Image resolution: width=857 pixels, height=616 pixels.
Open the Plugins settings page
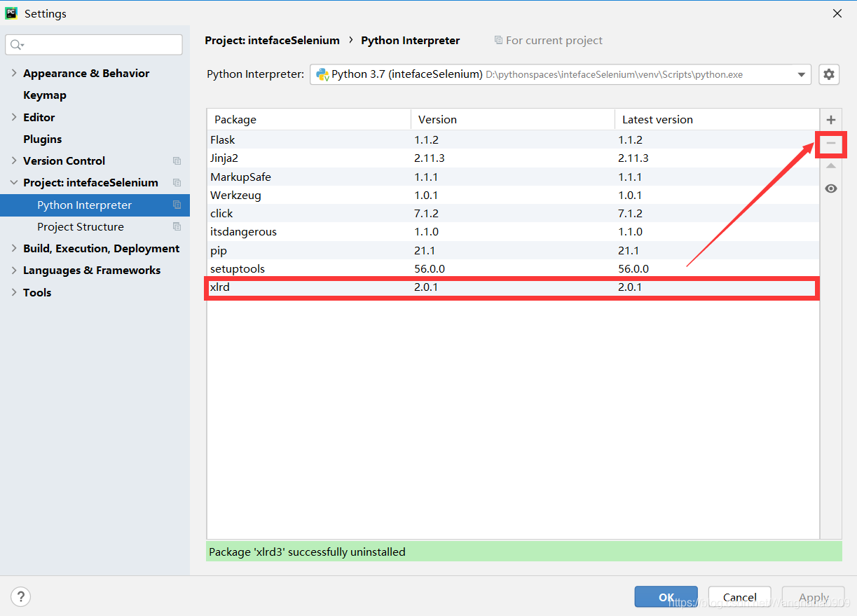pyautogui.click(x=41, y=139)
